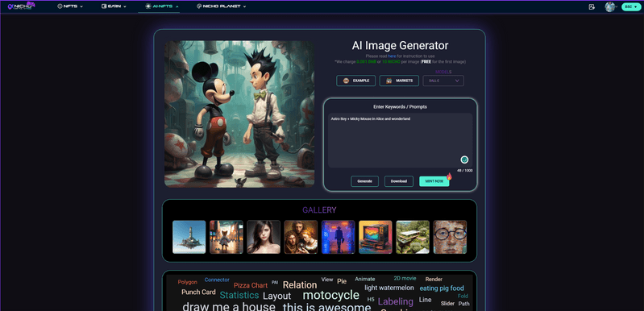Click the 'Relation' word cloud keyword
The width and height of the screenshot is (644, 311).
pos(300,284)
